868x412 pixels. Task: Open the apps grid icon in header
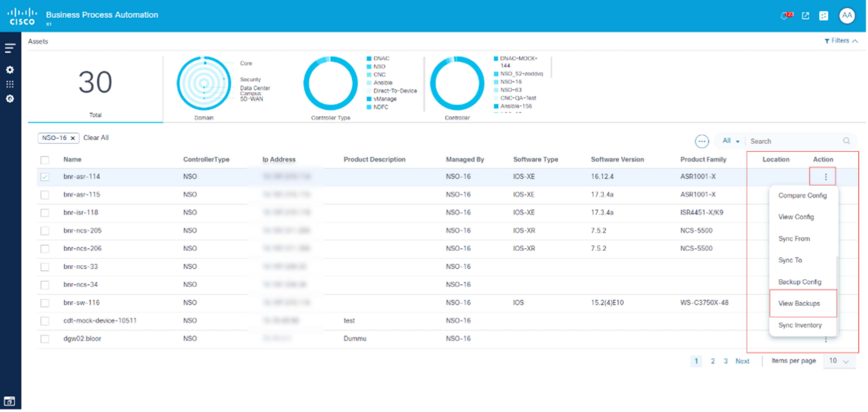coord(823,16)
